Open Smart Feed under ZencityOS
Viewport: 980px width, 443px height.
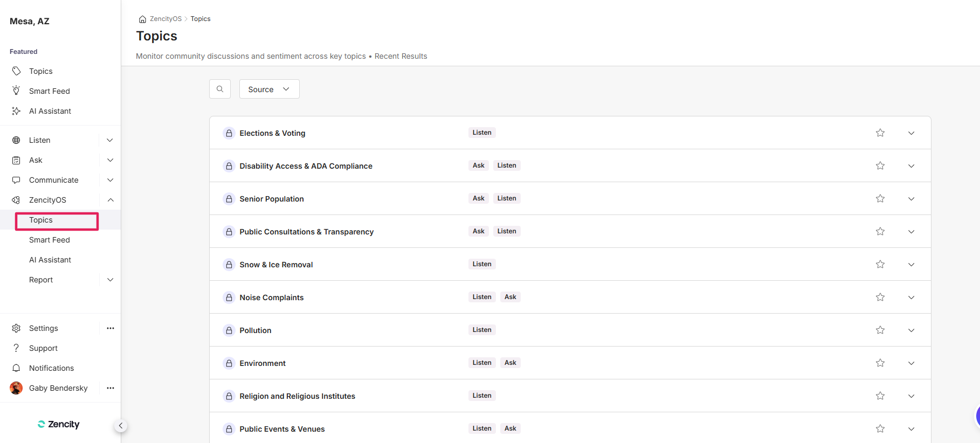point(50,240)
